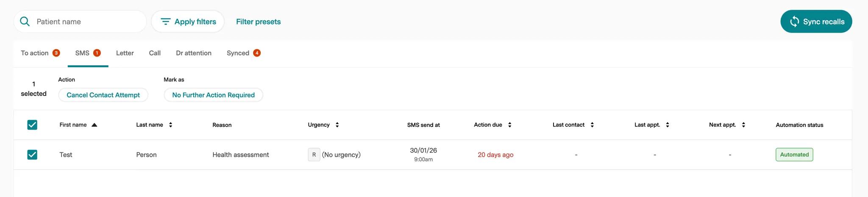Click the sync arrows icon
Image resolution: width=868 pixels, height=197 pixels.
pos(795,22)
